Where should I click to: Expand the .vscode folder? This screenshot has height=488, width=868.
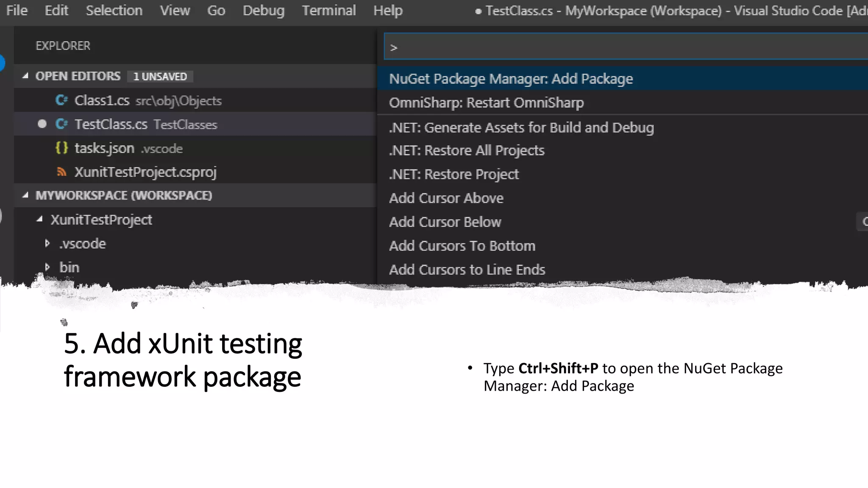click(47, 244)
